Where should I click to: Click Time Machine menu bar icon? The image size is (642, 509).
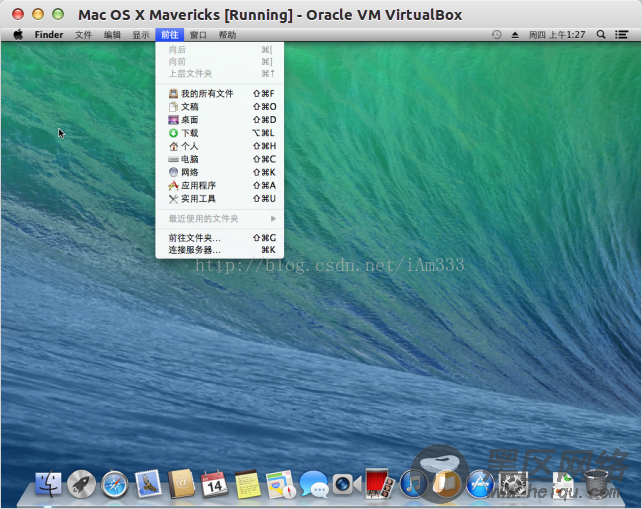496,35
